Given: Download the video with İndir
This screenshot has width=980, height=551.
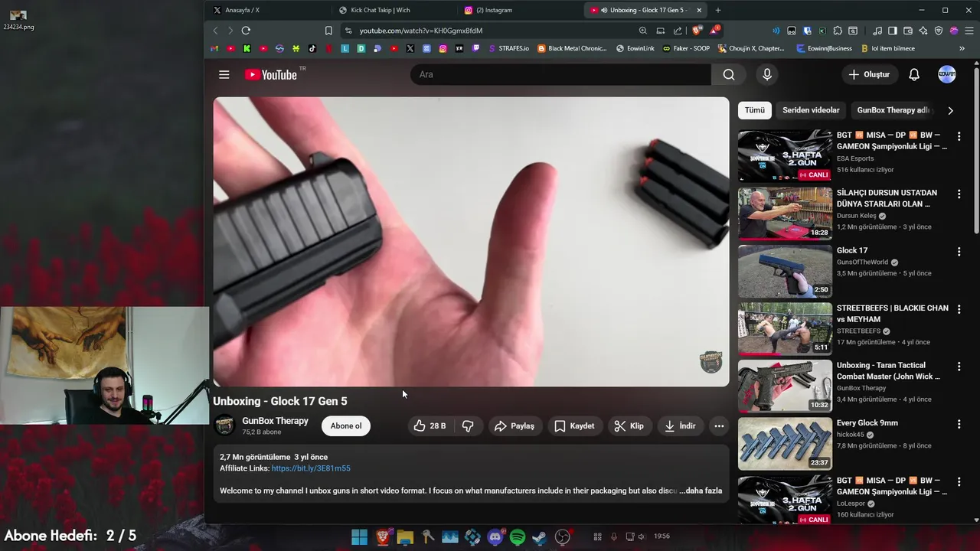Looking at the screenshot, I should pos(680,426).
